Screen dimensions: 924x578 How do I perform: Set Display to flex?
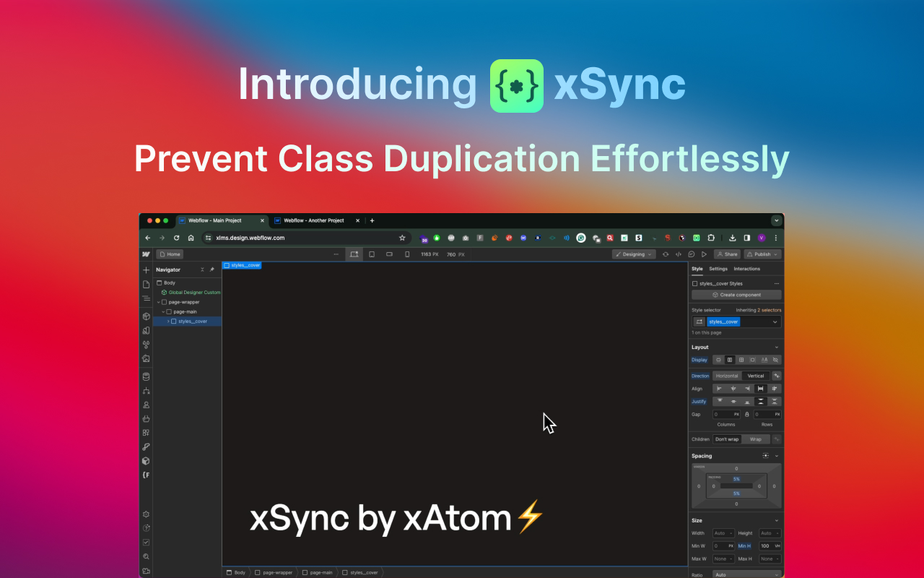tap(730, 360)
